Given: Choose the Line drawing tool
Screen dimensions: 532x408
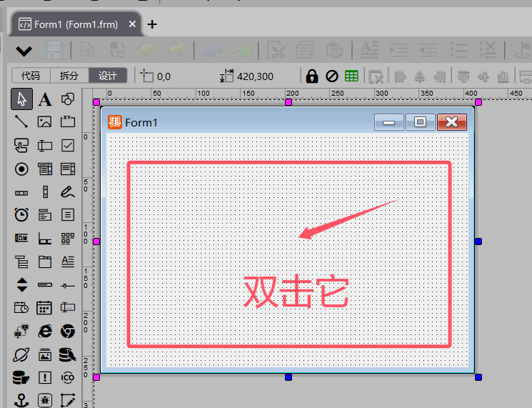Looking at the screenshot, I should click(21, 121).
